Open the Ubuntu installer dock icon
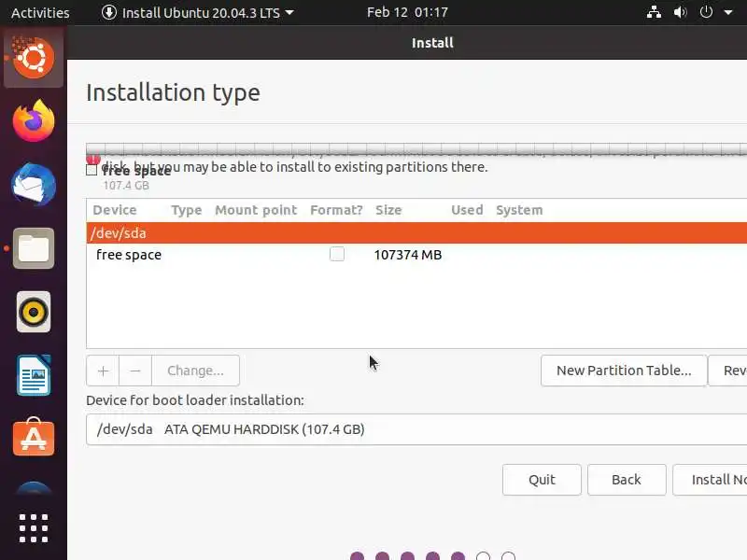747x560 pixels. 34,58
